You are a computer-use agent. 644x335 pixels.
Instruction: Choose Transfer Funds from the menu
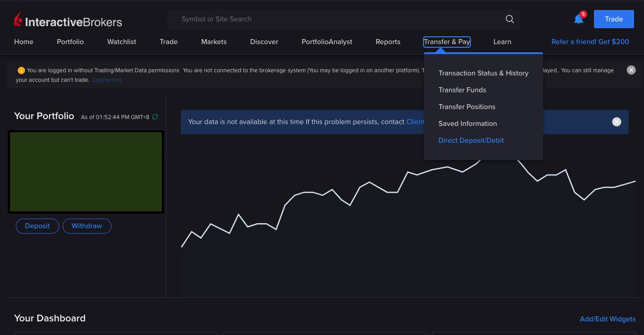coord(462,90)
